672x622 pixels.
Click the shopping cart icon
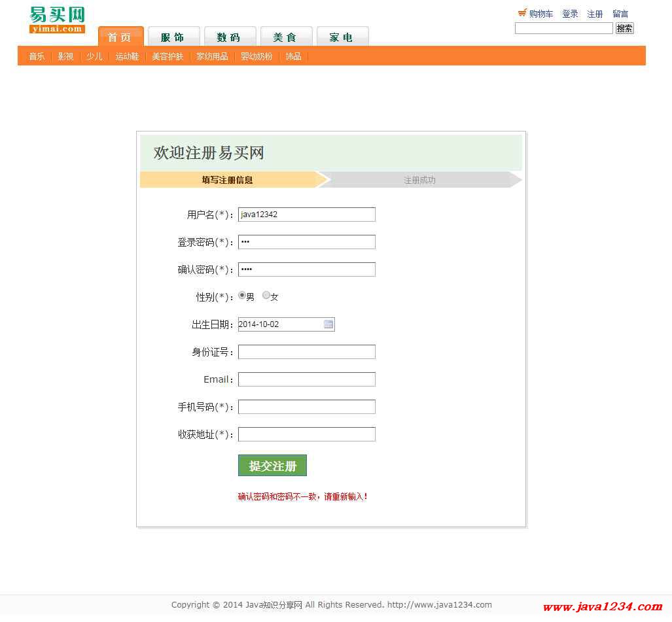click(x=522, y=13)
